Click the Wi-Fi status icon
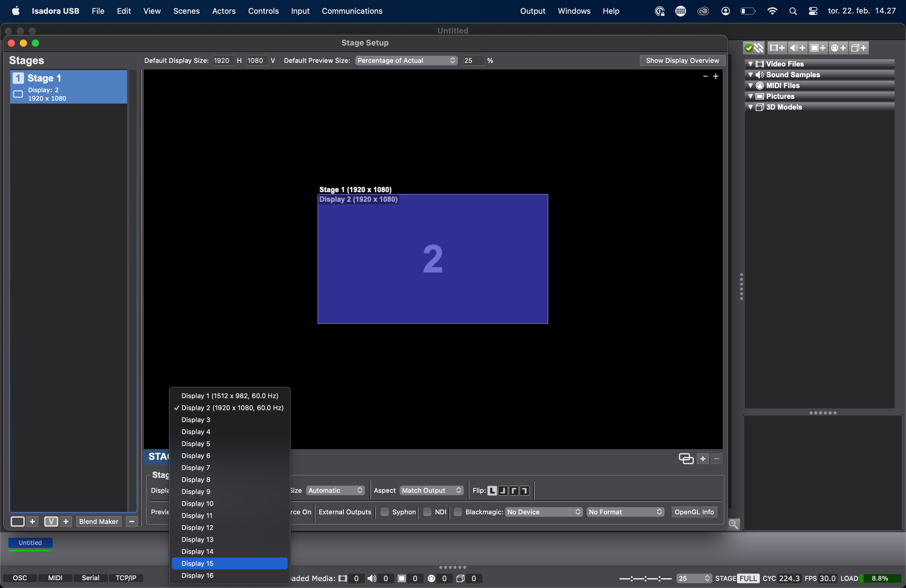Viewport: 906px width, 588px height. click(772, 11)
